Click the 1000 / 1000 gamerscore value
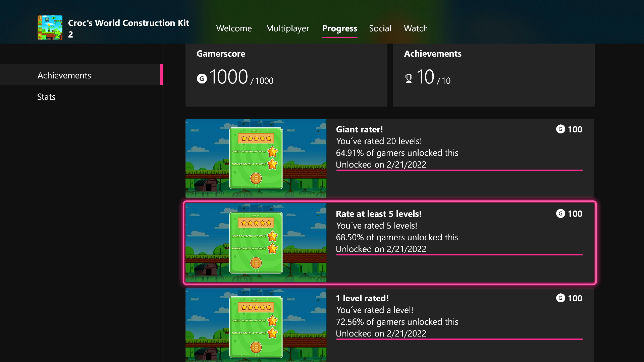The height and width of the screenshot is (362, 644). [x=241, y=77]
